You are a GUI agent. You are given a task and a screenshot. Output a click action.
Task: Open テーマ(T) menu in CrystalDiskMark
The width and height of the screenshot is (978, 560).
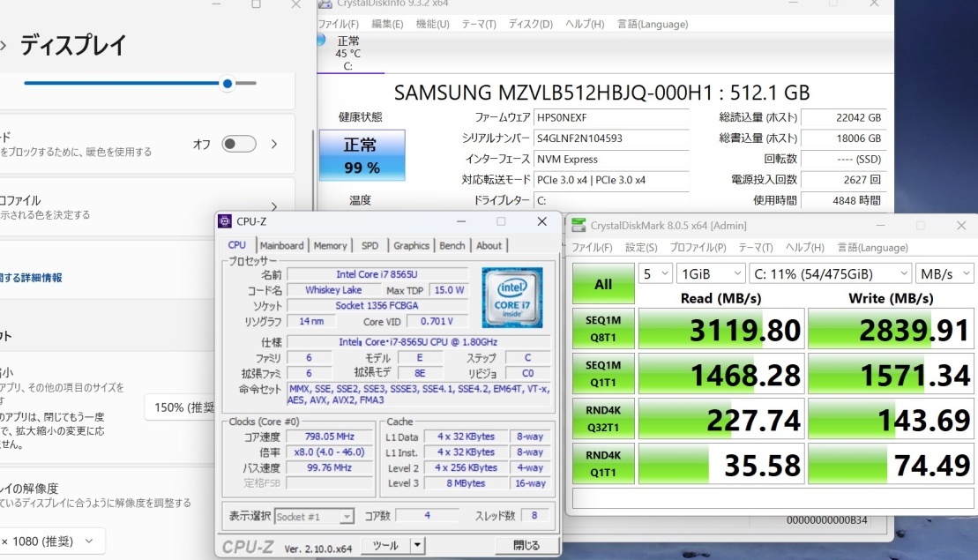756,248
